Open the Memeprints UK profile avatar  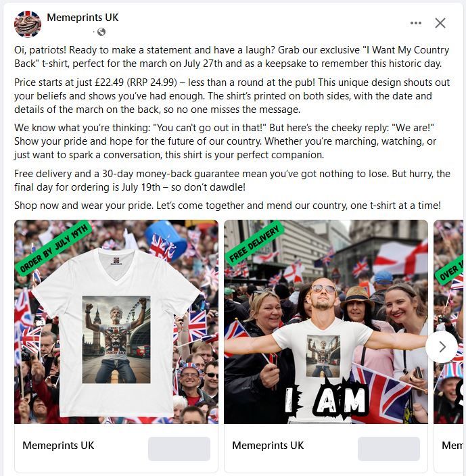pyautogui.click(x=28, y=24)
